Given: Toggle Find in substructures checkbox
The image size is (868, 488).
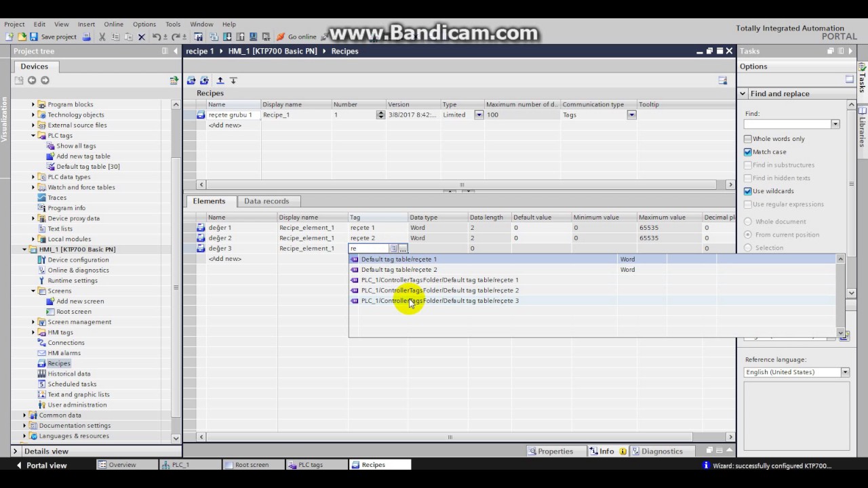Looking at the screenshot, I should tap(748, 165).
